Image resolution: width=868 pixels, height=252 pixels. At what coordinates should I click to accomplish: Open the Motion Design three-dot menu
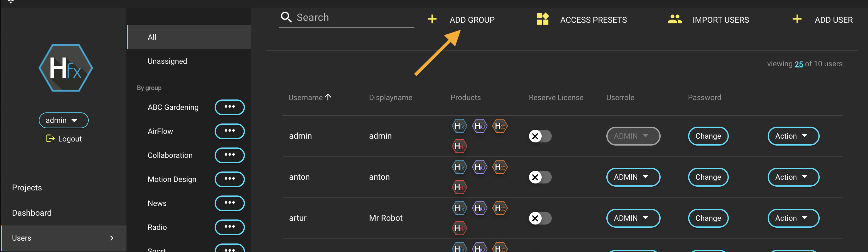pyautogui.click(x=229, y=179)
